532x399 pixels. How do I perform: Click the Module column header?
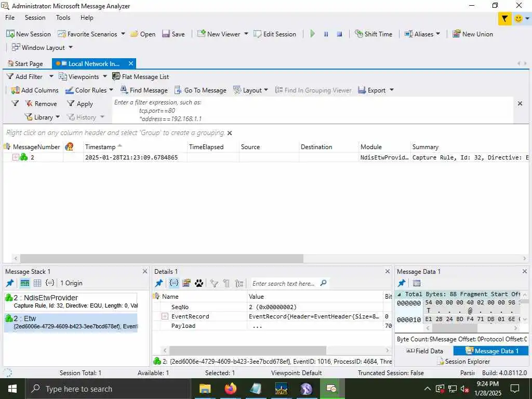(x=384, y=147)
